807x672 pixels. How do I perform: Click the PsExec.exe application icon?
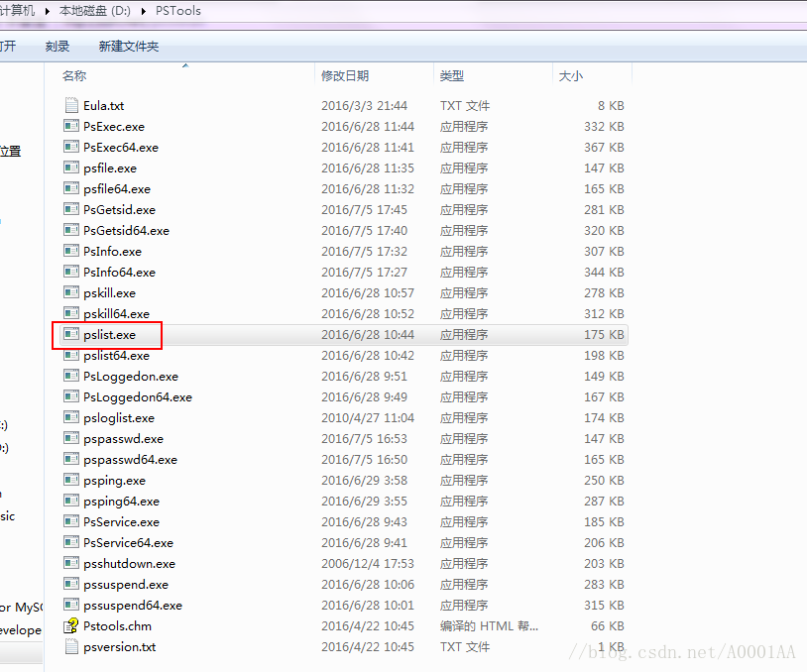point(71,126)
